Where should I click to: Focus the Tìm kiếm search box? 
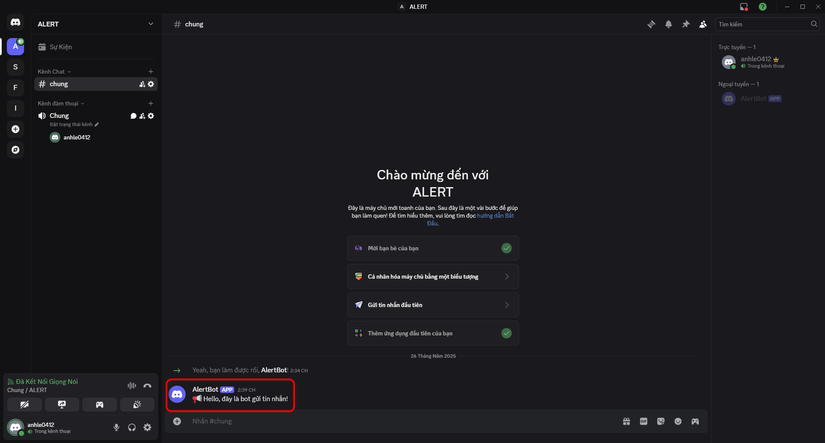coord(767,24)
